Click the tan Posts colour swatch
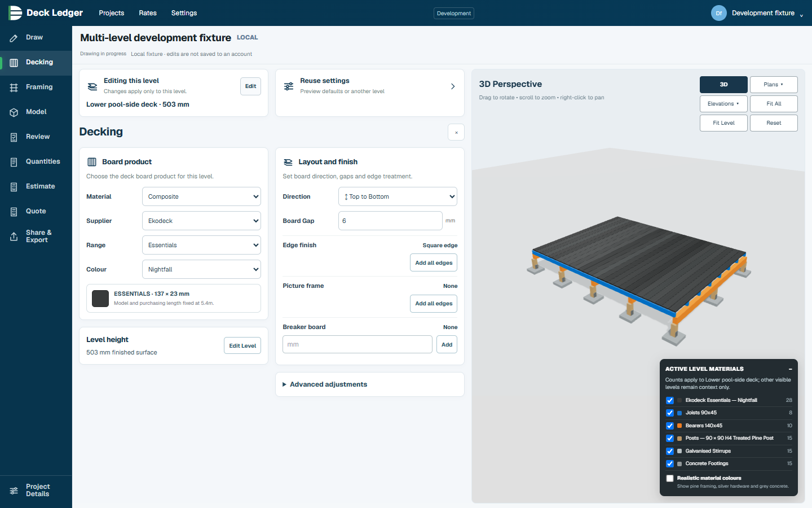This screenshot has width=812, height=508. point(679,439)
